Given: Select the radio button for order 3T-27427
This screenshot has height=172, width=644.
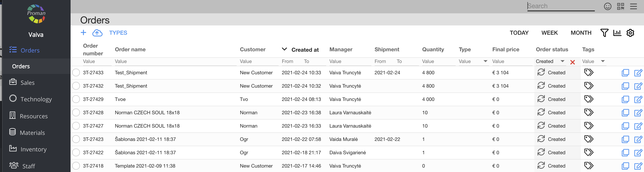Looking at the screenshot, I should pyautogui.click(x=76, y=126).
